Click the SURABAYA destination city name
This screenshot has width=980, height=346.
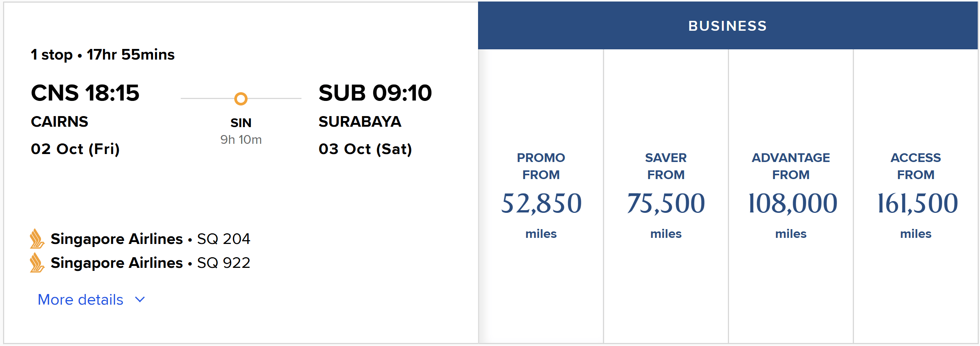[360, 122]
